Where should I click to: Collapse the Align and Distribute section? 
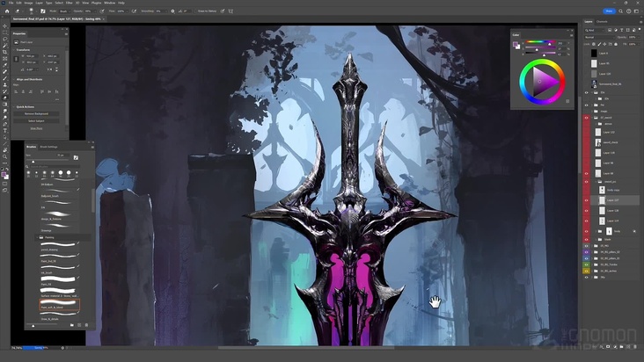[x=14, y=79]
